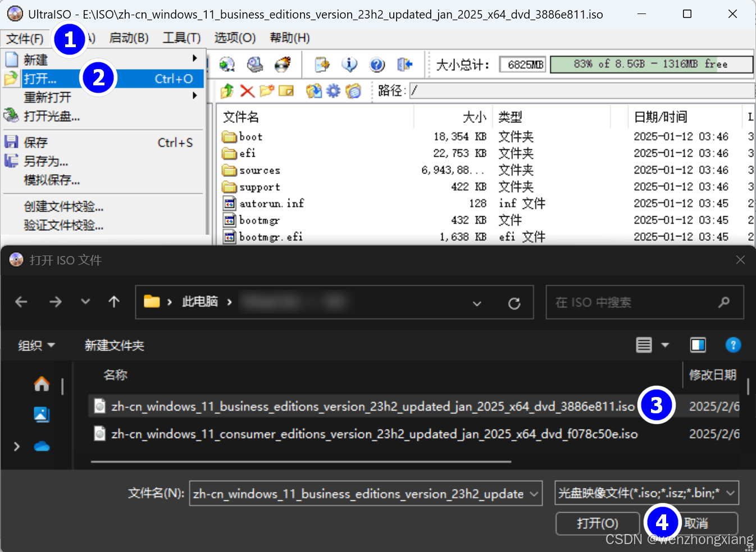Click the red X delete icon
Image resolution: width=756 pixels, height=552 pixels.
coord(247,90)
